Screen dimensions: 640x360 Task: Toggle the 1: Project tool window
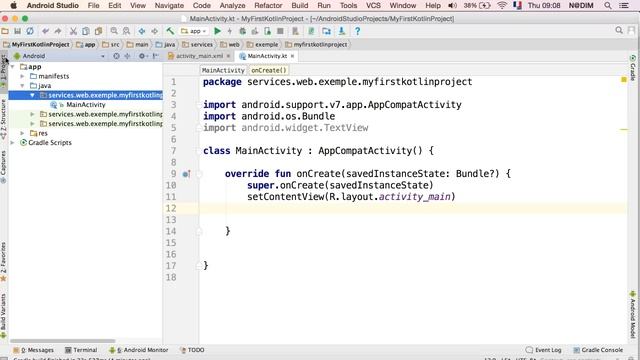click(4, 70)
